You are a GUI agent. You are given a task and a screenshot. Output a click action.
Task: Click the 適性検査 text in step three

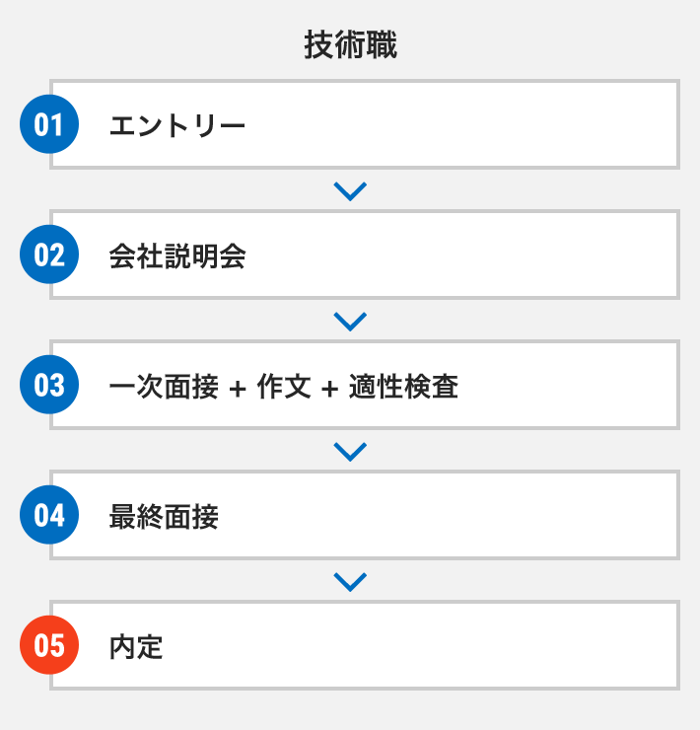403,387
